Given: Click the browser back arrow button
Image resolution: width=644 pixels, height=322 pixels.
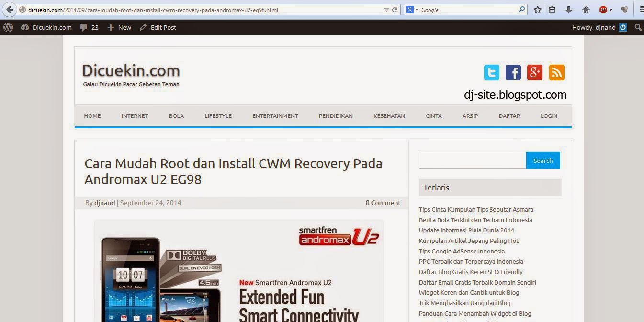Looking at the screenshot, I should point(9,10).
